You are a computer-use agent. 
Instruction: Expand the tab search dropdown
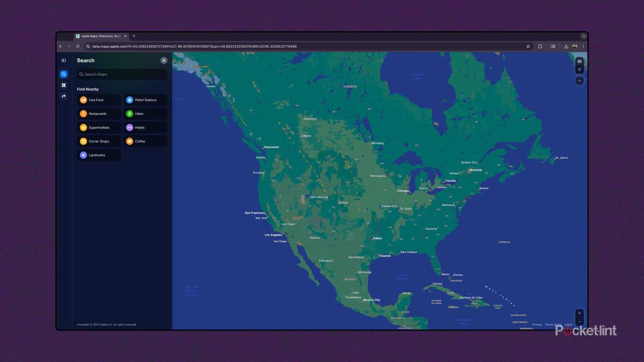pyautogui.click(x=583, y=36)
